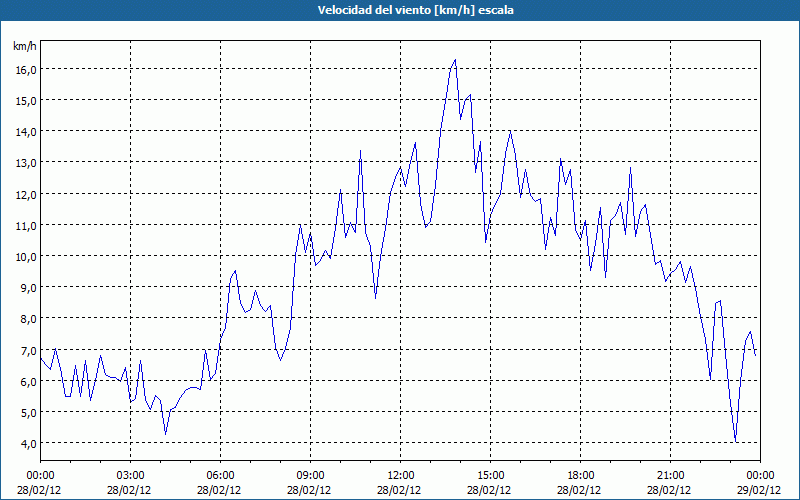Viewport: 800px width, 500px height.
Task: Pick the '5,0' y-axis value
Action: coord(29,413)
